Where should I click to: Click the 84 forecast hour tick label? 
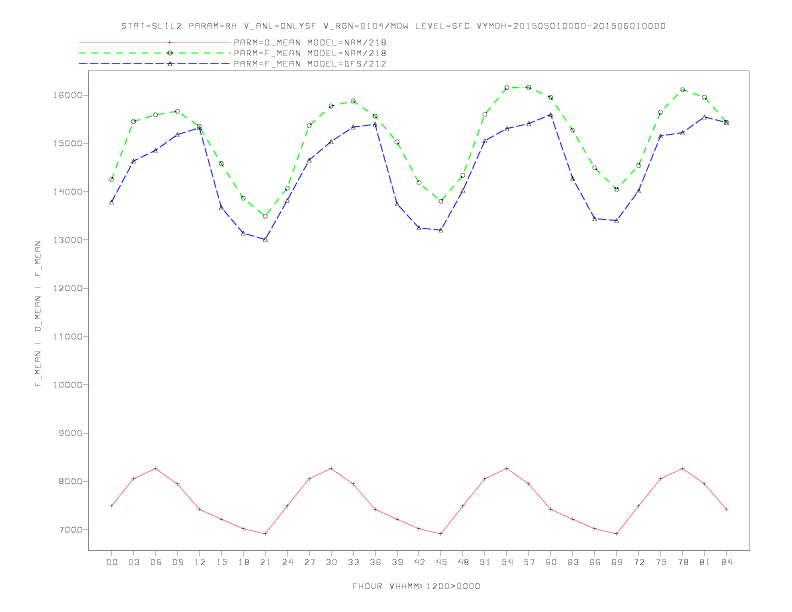pos(726,562)
